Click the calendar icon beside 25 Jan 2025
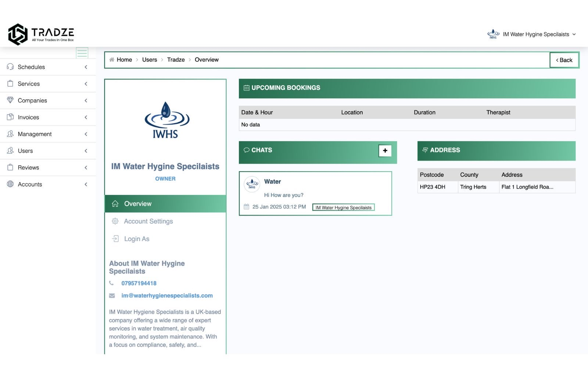 [247, 206]
